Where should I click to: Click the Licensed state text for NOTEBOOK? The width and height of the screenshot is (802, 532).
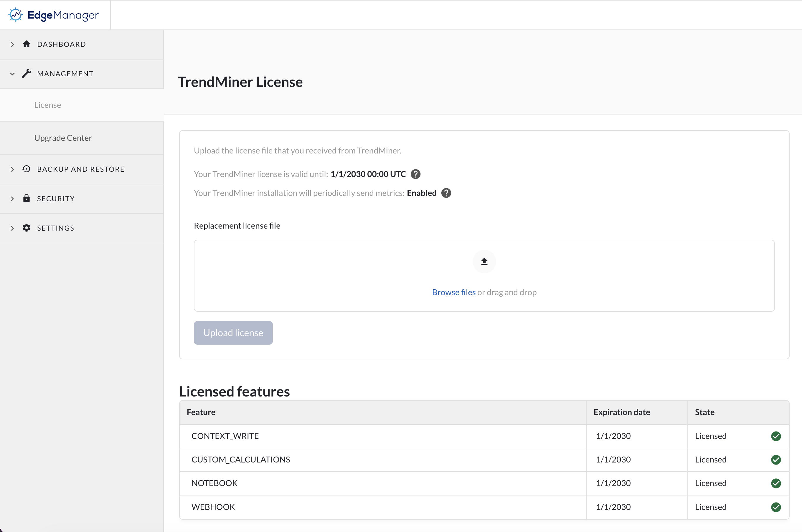pyautogui.click(x=711, y=483)
